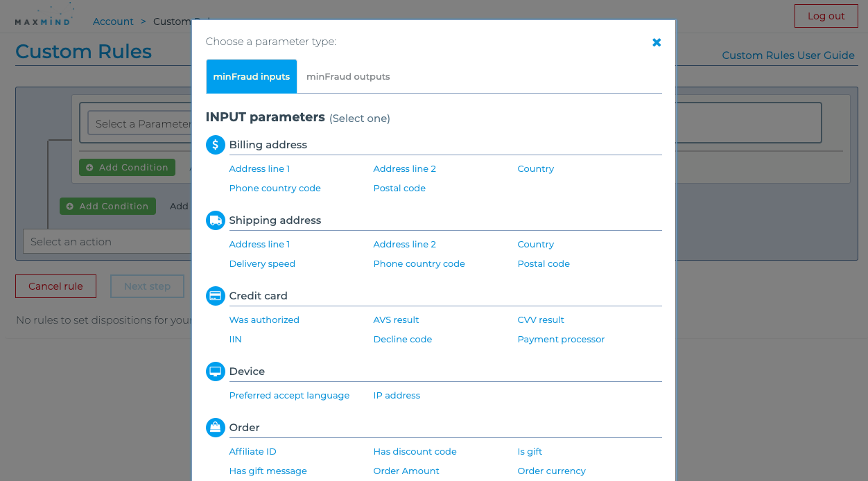Select Billing Postal code parameter

click(399, 188)
